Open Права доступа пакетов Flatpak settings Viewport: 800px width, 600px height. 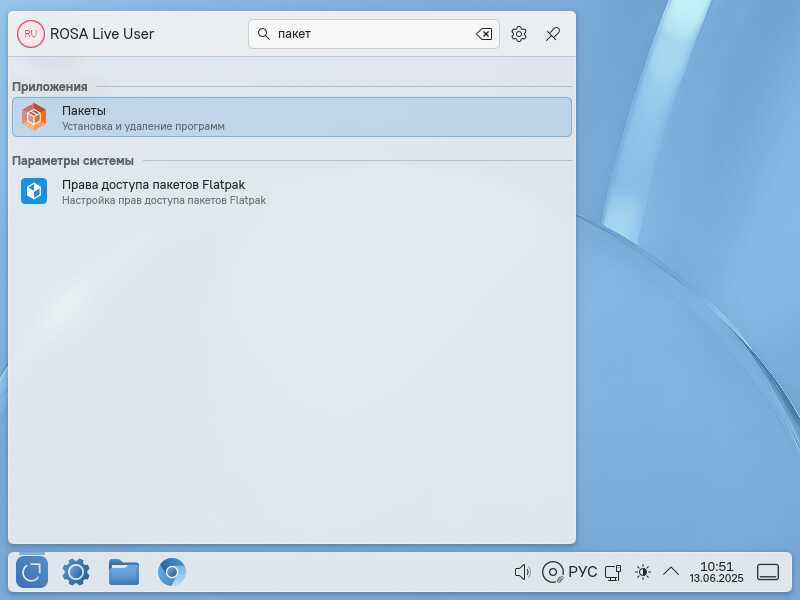292,191
